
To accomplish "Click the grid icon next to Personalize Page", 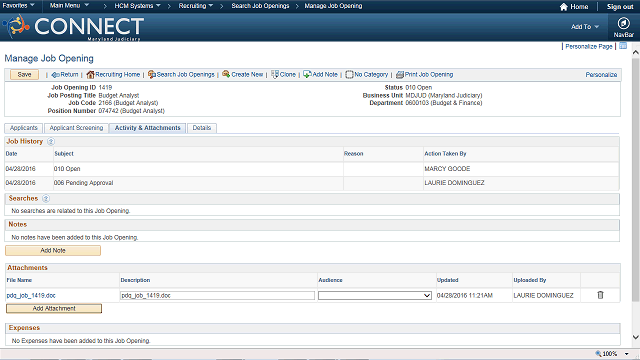I will click(623, 46).
